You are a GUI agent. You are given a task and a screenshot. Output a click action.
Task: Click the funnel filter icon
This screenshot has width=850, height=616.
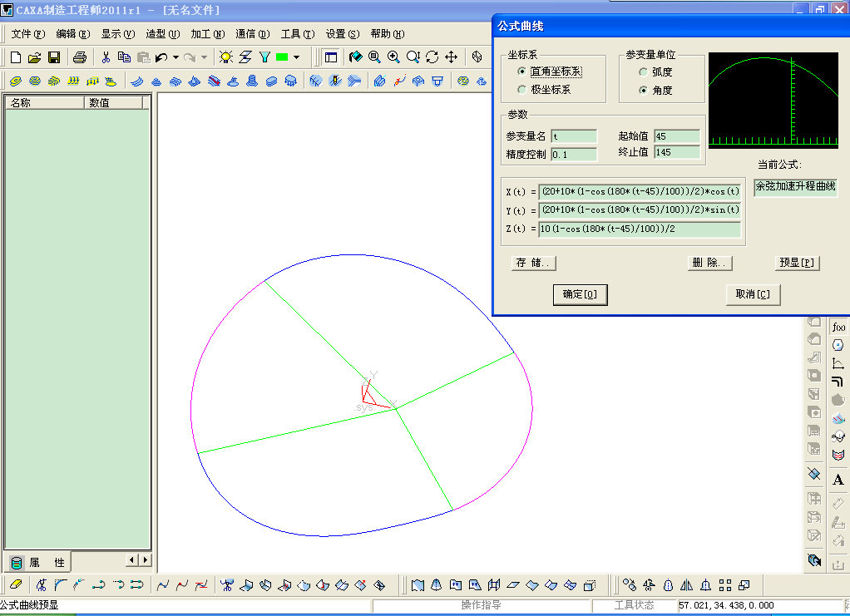[x=264, y=57]
